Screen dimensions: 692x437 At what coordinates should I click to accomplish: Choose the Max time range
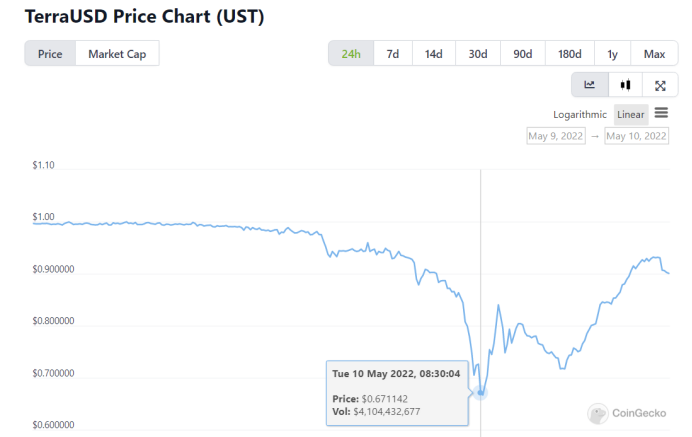tap(654, 54)
